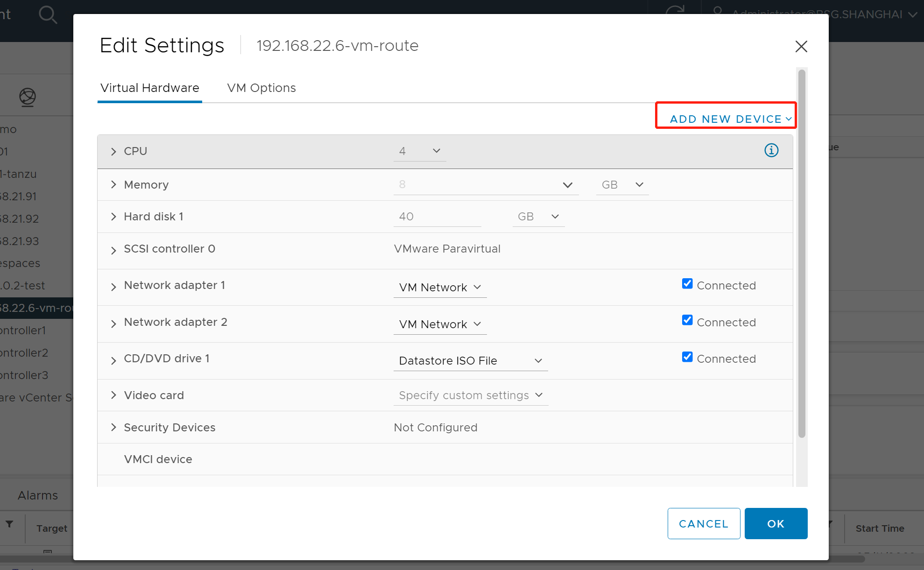Click the refresh icon in top bar
Screen dimensions: 924x570
point(675,9)
